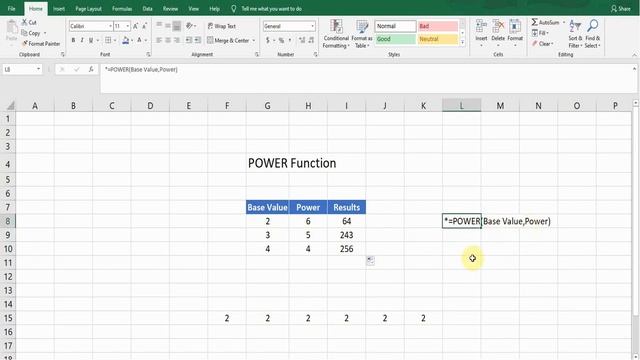Apply the Good cell style
This screenshot has height=360, width=640.
click(x=395, y=39)
